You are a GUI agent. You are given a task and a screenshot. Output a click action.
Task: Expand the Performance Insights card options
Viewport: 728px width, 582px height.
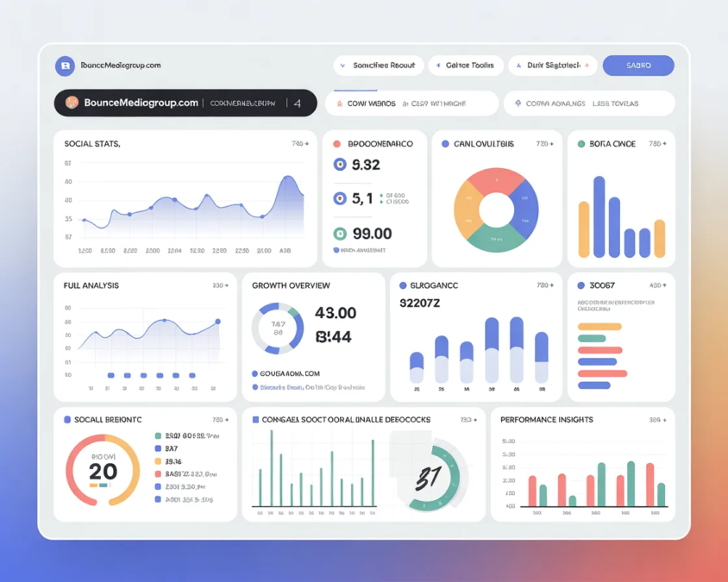point(657,420)
